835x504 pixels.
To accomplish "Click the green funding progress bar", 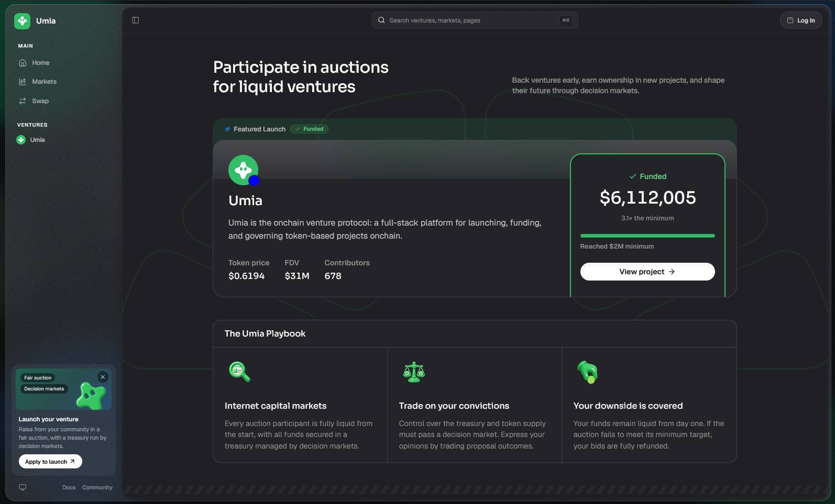I will (647, 236).
